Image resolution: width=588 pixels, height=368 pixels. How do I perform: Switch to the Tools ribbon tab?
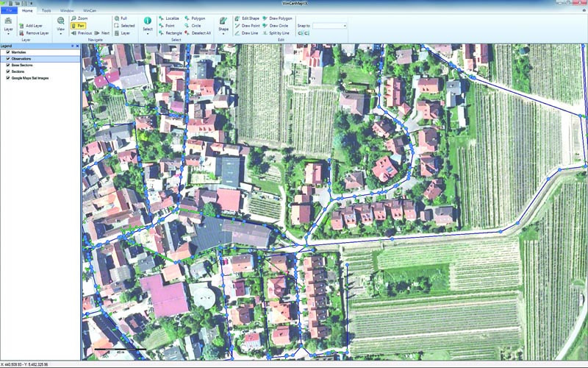46,11
